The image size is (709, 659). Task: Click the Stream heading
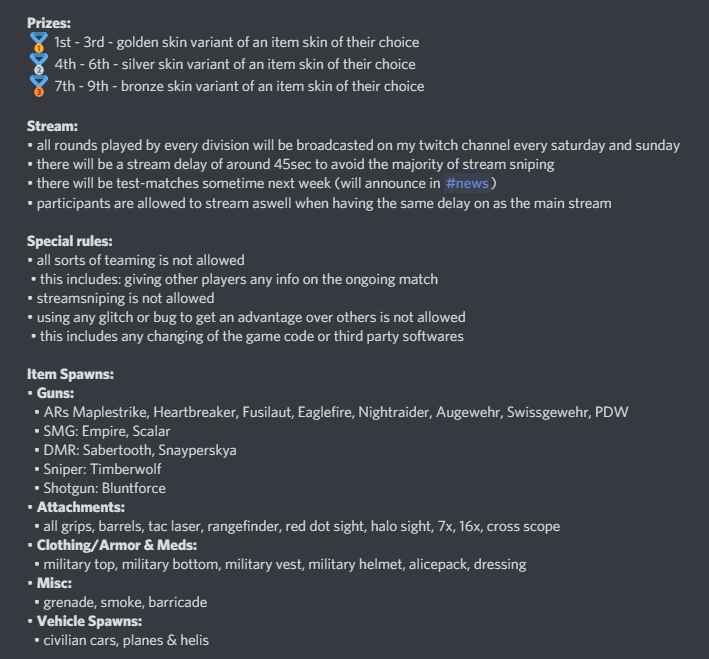pos(53,126)
